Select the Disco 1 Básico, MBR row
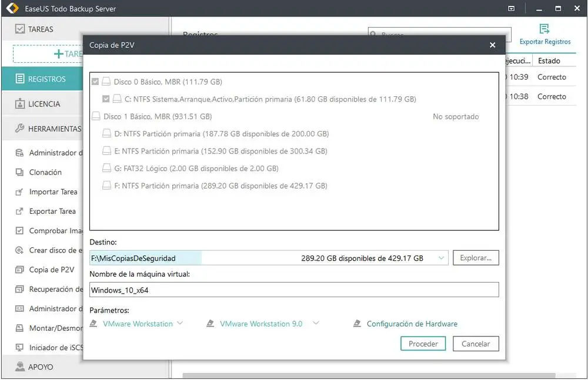The image size is (588, 380). pos(294,116)
